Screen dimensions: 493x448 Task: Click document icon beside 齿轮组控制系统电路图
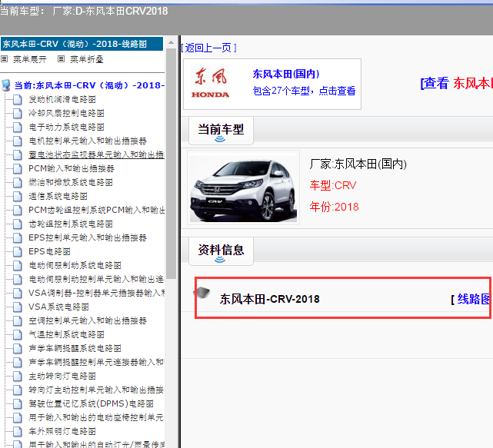coord(18,224)
